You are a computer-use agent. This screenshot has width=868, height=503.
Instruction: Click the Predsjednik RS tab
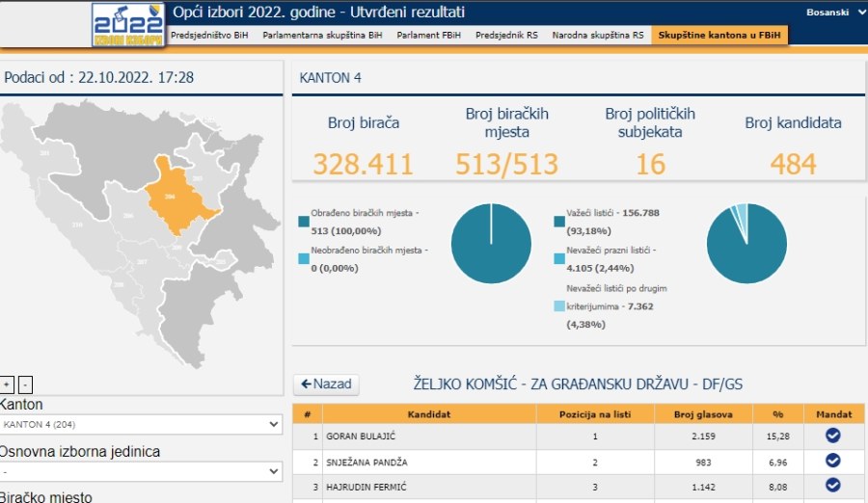pyautogui.click(x=506, y=36)
